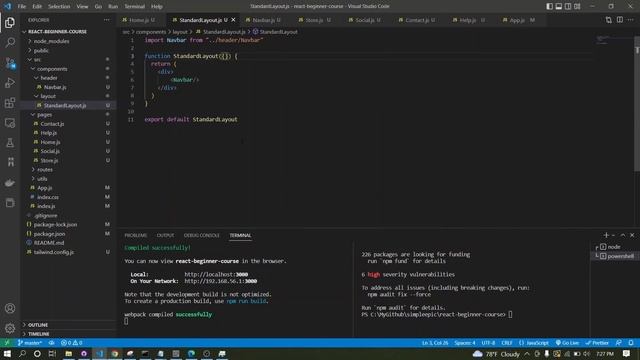Expand the routes folder
This screenshot has height=360, width=640.
coord(44,169)
